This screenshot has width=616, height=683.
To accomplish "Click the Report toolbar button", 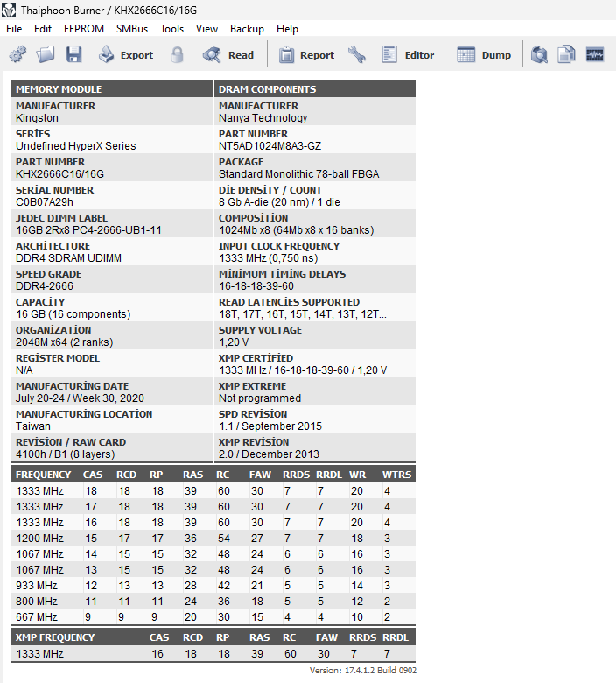I will click(x=306, y=55).
